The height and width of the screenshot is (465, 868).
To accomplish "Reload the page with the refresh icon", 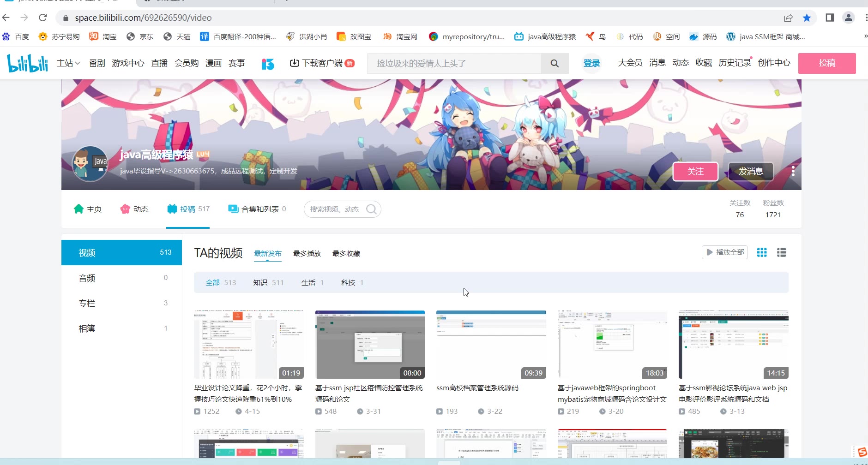I will click(43, 18).
